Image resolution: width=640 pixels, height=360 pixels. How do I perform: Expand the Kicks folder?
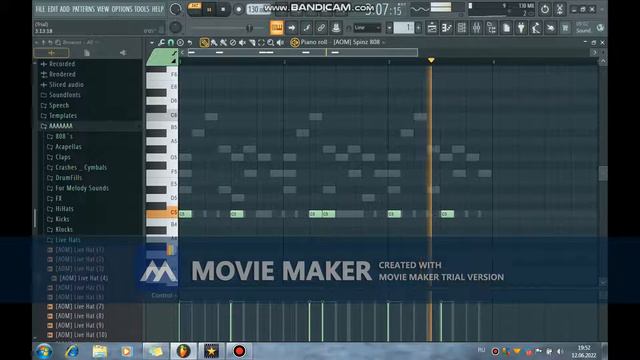tap(62, 219)
